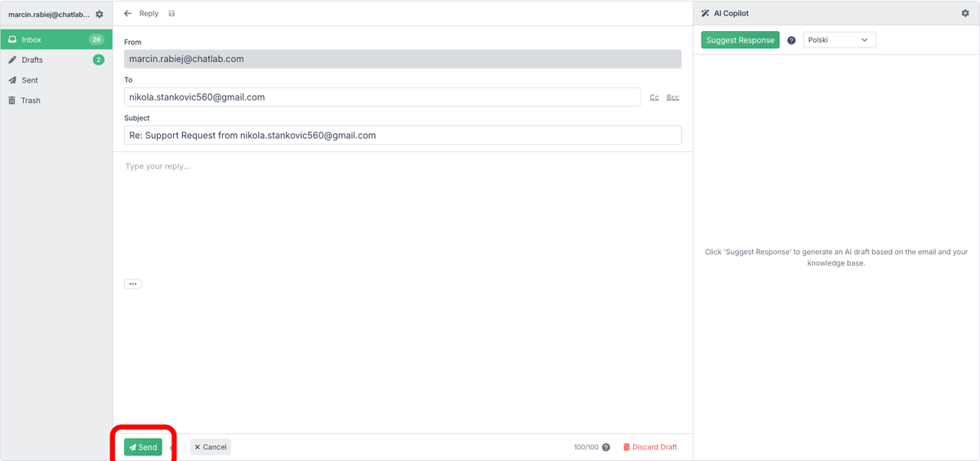Viewport: 980px width, 461px height.
Task: Click Suggest Response in AI Copilot
Action: coord(741,40)
